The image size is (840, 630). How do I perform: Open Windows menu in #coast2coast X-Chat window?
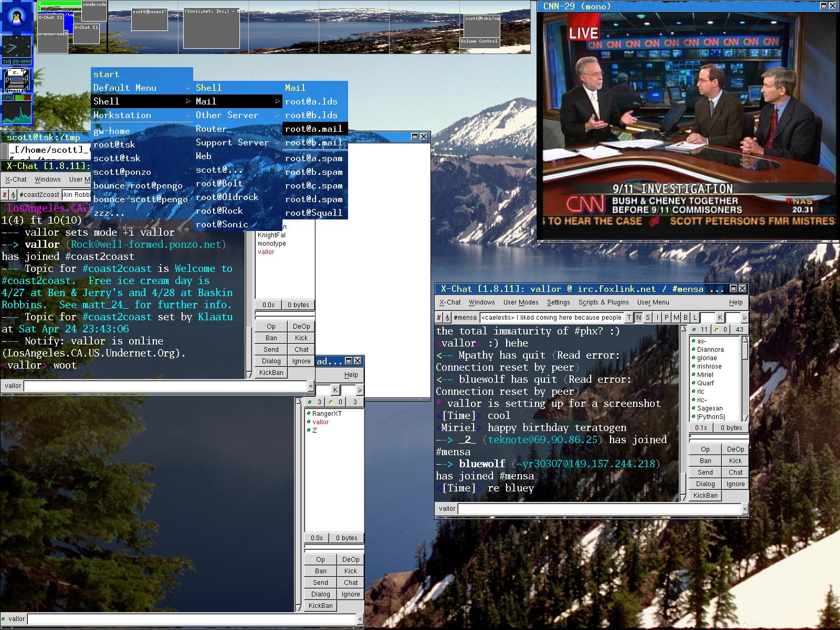click(48, 180)
